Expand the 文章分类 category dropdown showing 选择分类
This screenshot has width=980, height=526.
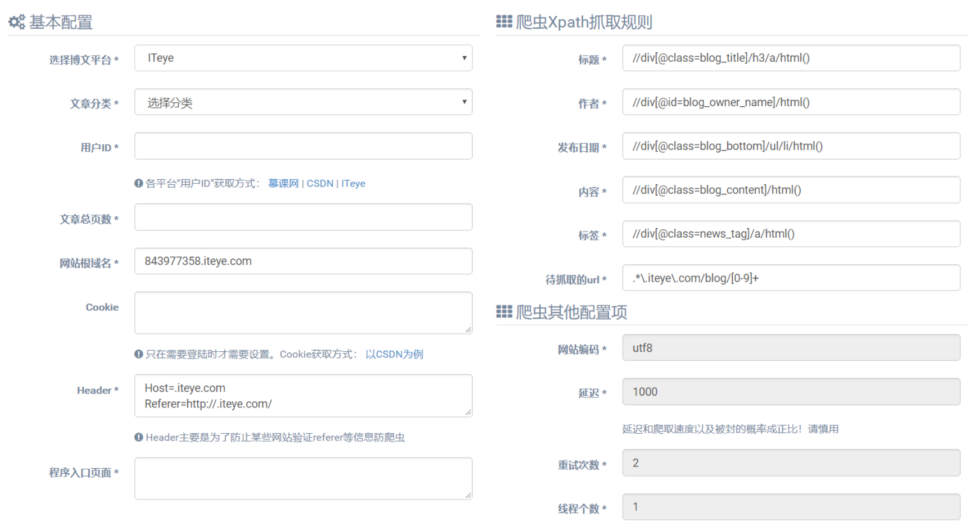pyautogui.click(x=303, y=102)
